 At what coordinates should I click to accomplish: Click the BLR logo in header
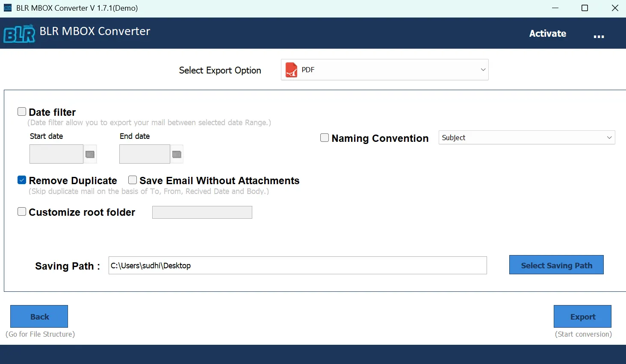19,34
